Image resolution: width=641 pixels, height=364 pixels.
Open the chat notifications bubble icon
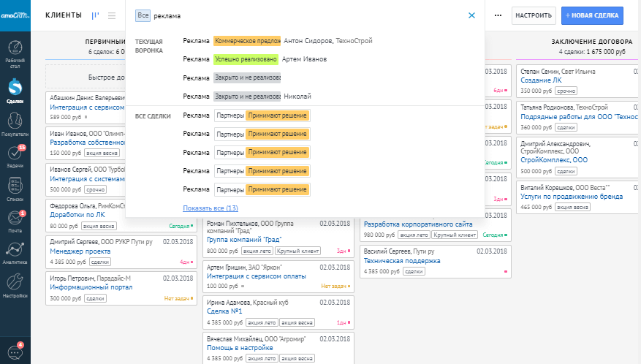click(x=15, y=350)
